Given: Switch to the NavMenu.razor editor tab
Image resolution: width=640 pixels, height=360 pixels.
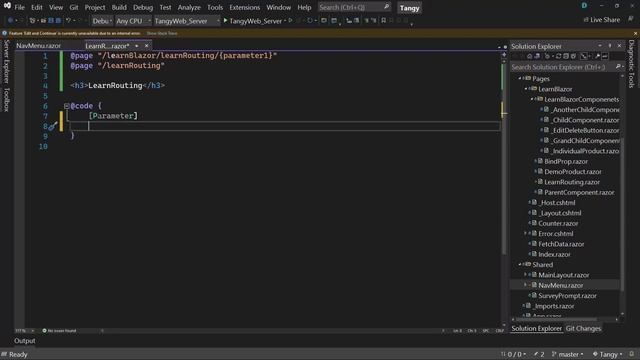Looking at the screenshot, I should coord(38,46).
